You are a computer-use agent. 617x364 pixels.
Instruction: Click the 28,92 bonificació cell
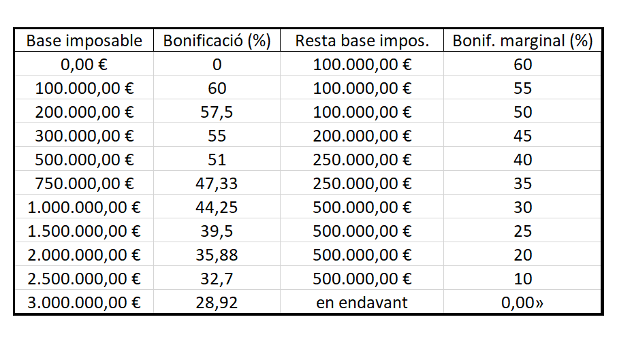click(217, 302)
